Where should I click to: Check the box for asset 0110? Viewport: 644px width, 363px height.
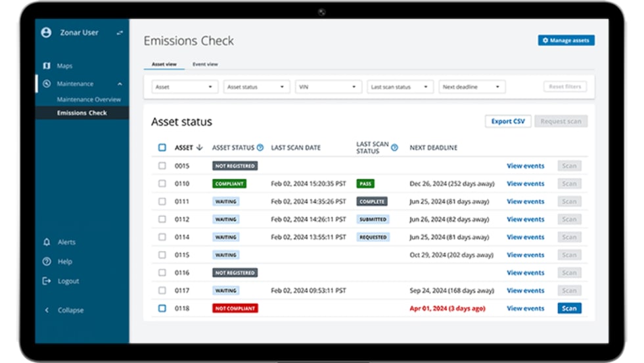point(162,183)
